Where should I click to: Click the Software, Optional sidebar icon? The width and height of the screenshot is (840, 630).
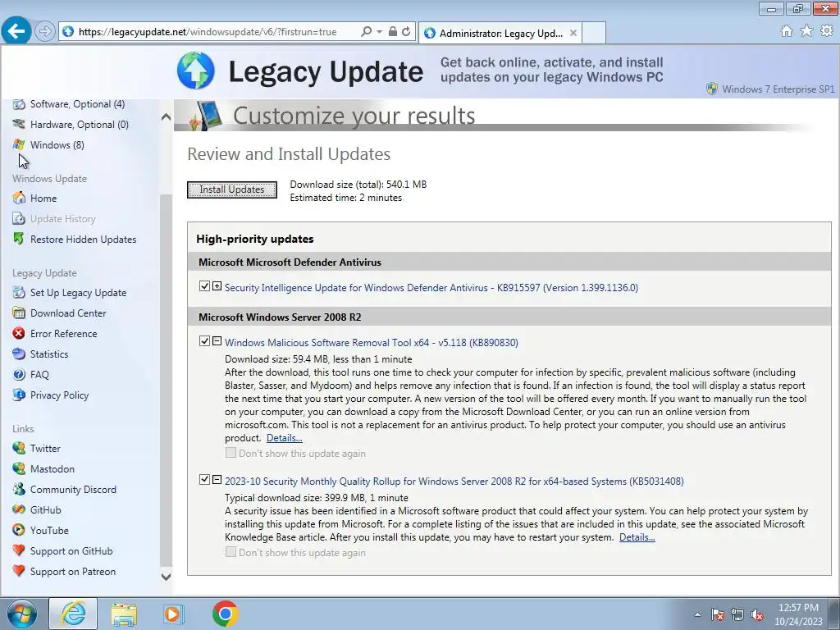pyautogui.click(x=19, y=104)
